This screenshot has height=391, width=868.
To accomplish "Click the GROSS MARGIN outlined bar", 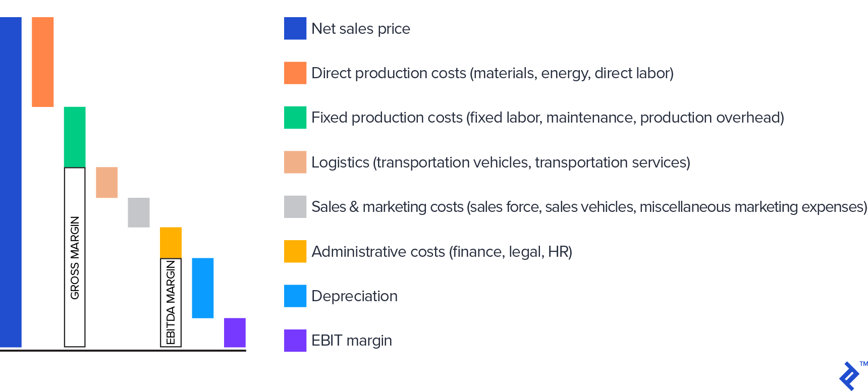I will pyautogui.click(x=75, y=257).
